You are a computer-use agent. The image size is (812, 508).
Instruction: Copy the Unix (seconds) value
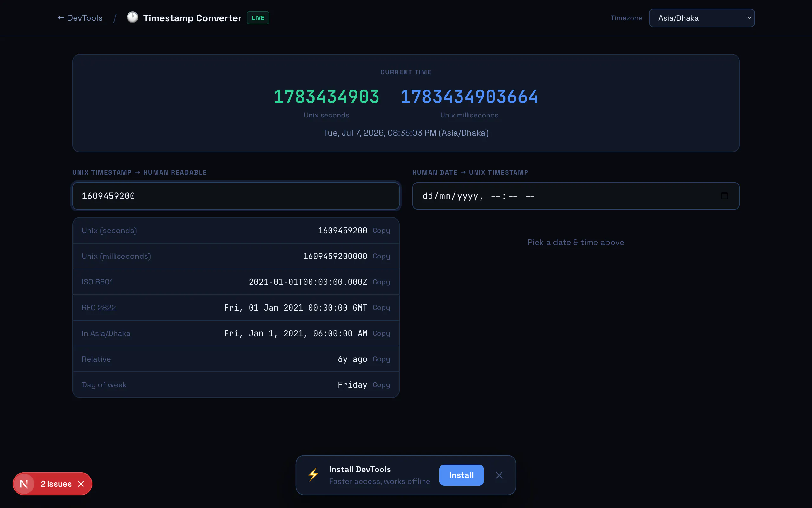pyautogui.click(x=381, y=231)
